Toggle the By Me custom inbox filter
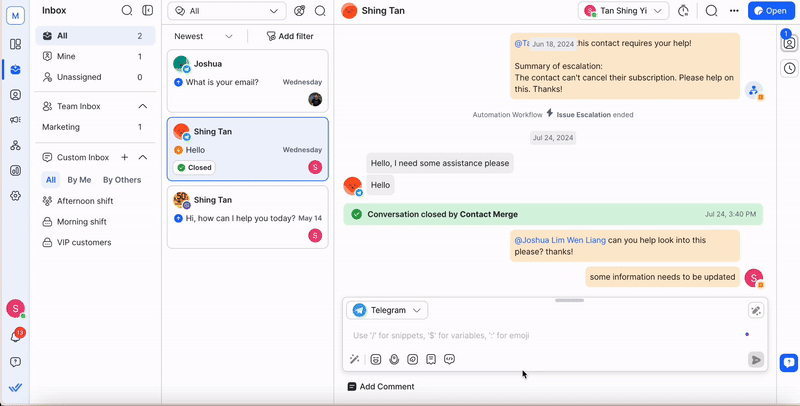Image resolution: width=800 pixels, height=406 pixels. pyautogui.click(x=79, y=180)
